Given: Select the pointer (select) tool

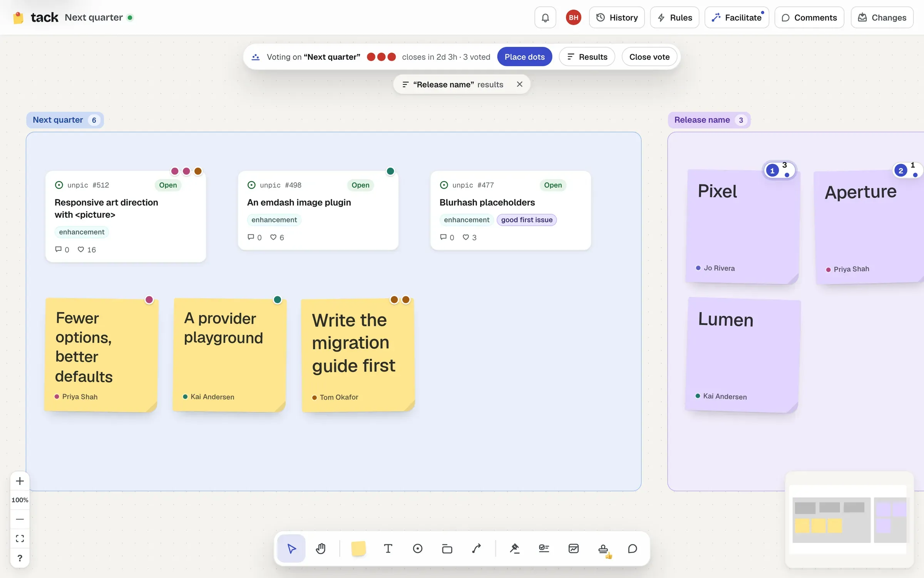Looking at the screenshot, I should tap(291, 548).
